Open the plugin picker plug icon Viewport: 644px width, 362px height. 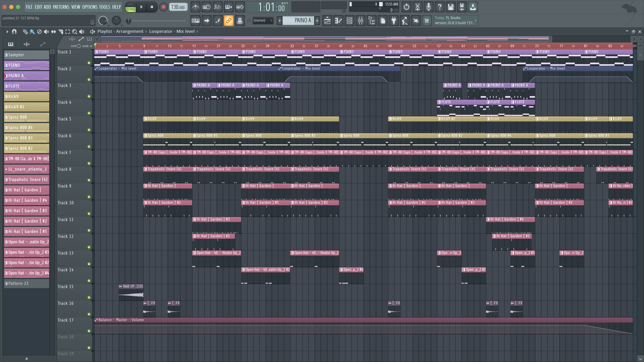pyautogui.click(x=394, y=21)
